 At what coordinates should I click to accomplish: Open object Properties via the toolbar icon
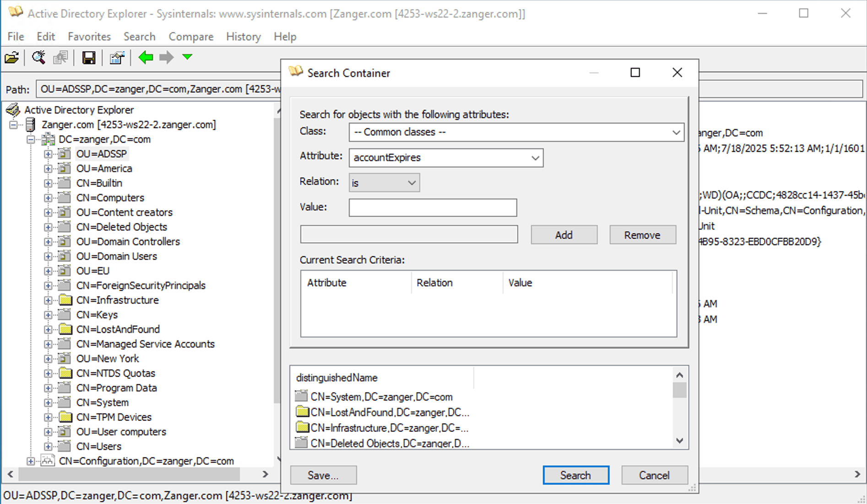tap(117, 57)
